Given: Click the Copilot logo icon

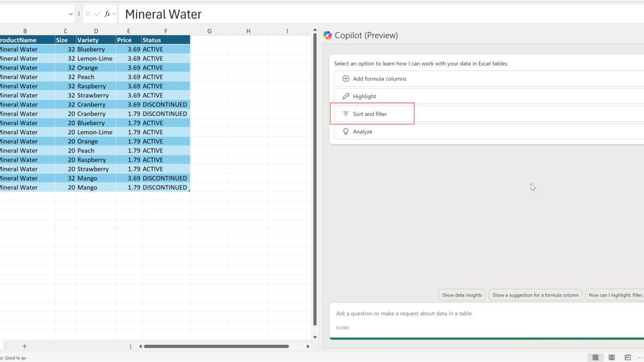Looking at the screenshot, I should click(328, 35).
